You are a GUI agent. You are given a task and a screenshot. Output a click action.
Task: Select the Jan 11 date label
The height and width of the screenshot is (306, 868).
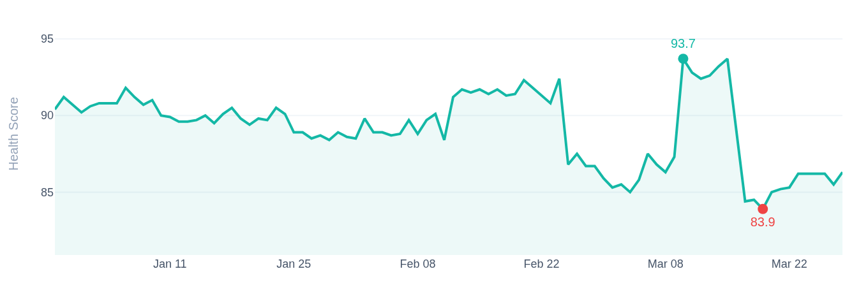coord(170,264)
